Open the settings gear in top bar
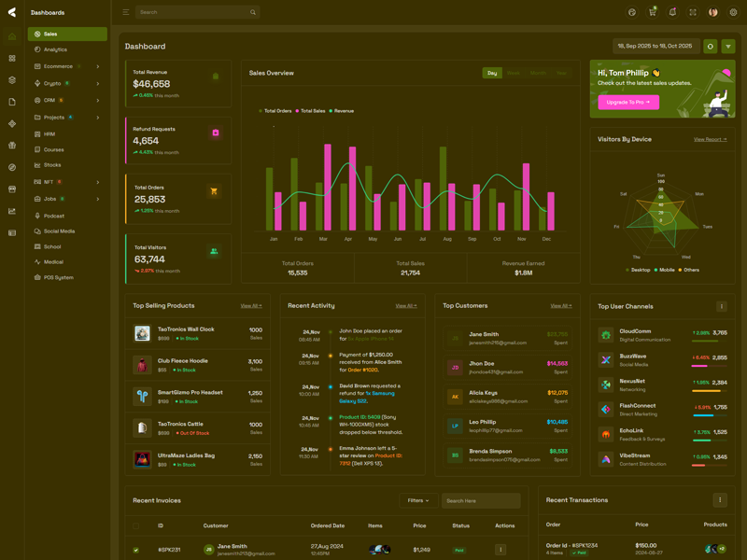This screenshot has width=747, height=560. [x=733, y=12]
